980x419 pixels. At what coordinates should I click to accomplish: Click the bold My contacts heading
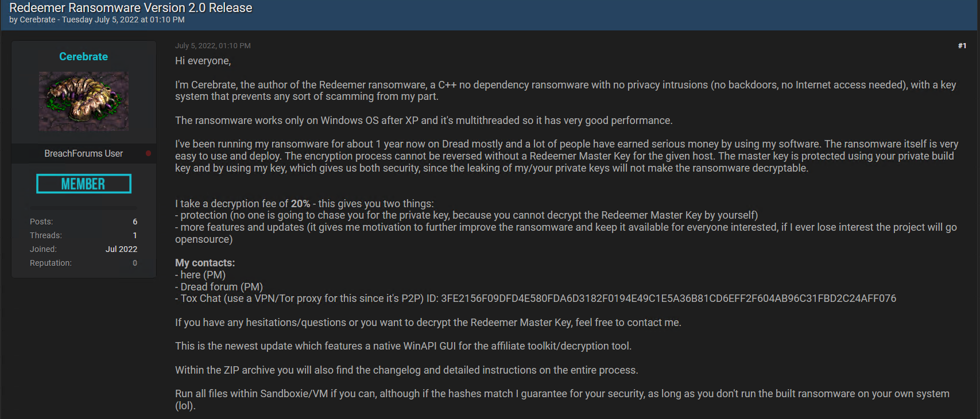click(x=205, y=263)
